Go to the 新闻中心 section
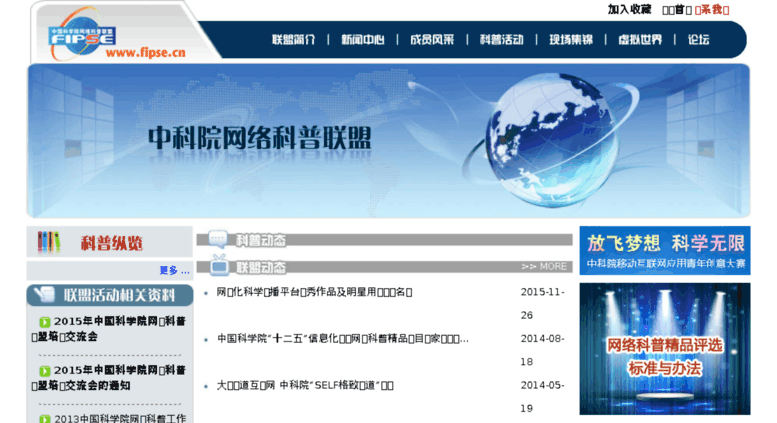Image resolution: width=777 pixels, height=423 pixels. pos(363,40)
